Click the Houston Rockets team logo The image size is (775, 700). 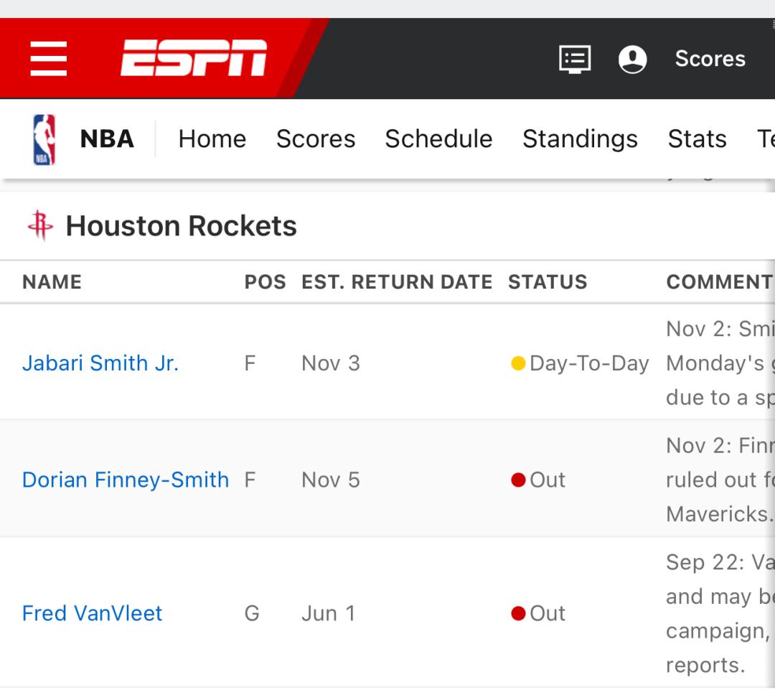[x=40, y=226]
